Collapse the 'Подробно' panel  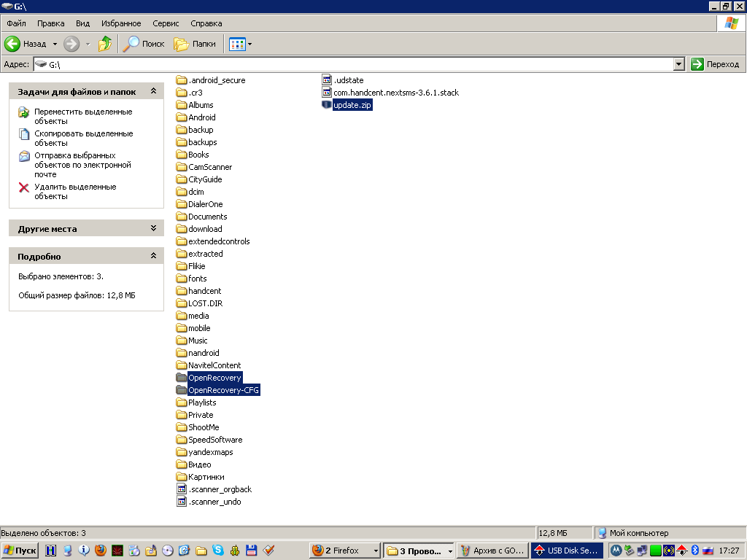[x=153, y=256]
